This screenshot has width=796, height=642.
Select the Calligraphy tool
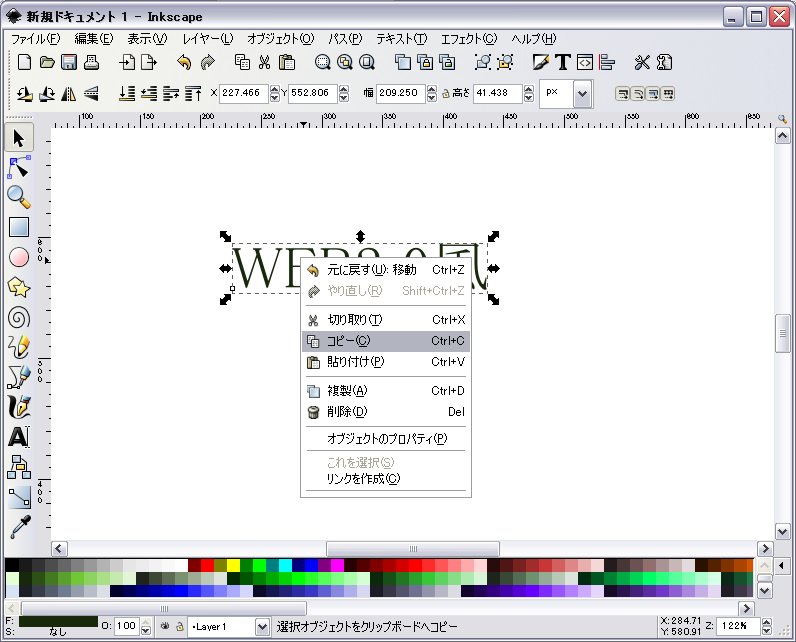[x=19, y=407]
